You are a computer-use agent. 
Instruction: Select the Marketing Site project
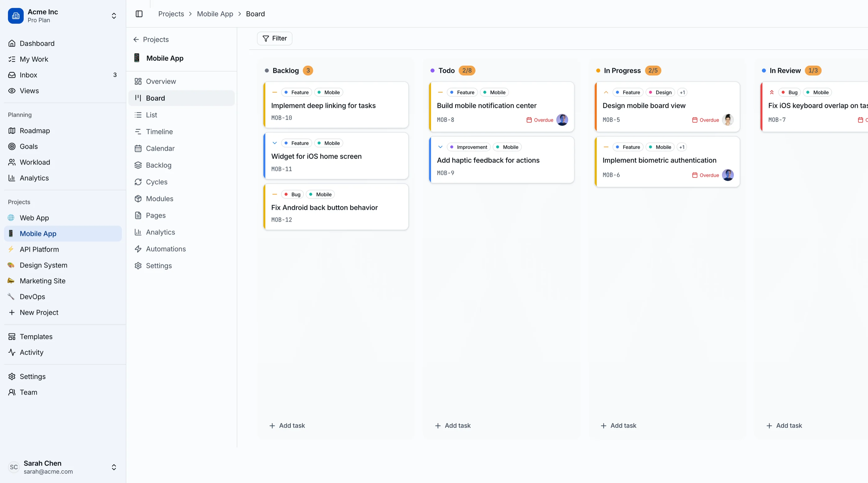[63, 281]
